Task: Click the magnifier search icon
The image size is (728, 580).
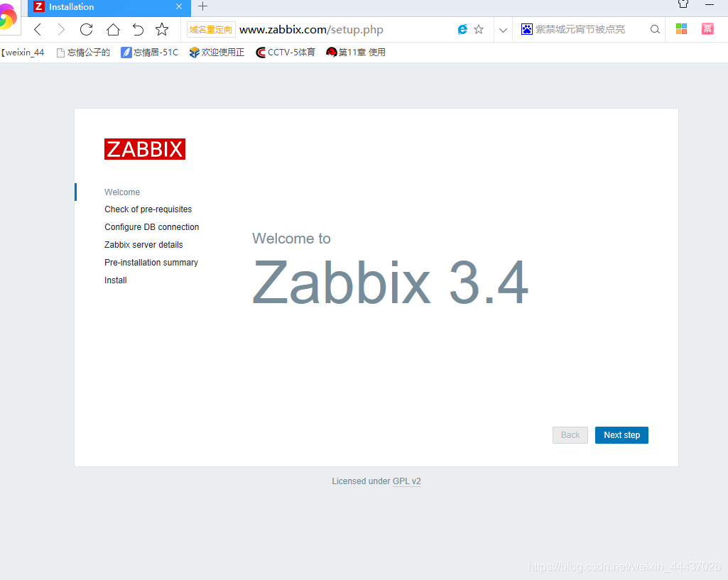Action: 655,30
